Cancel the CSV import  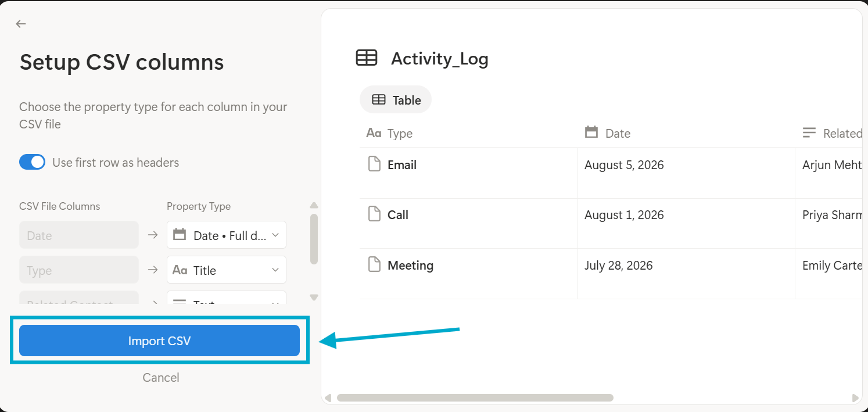(x=161, y=377)
